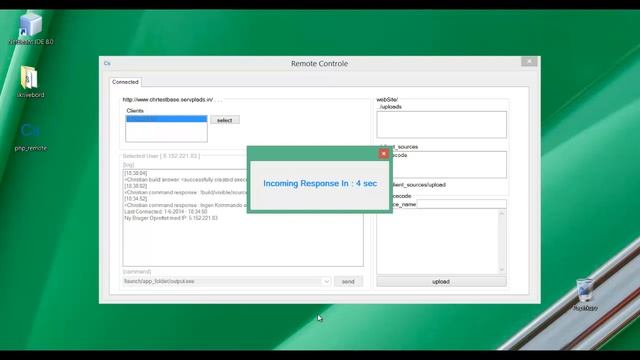Click the 'Last Connected' log line
Screen dimensions: 640x360
[166, 212]
